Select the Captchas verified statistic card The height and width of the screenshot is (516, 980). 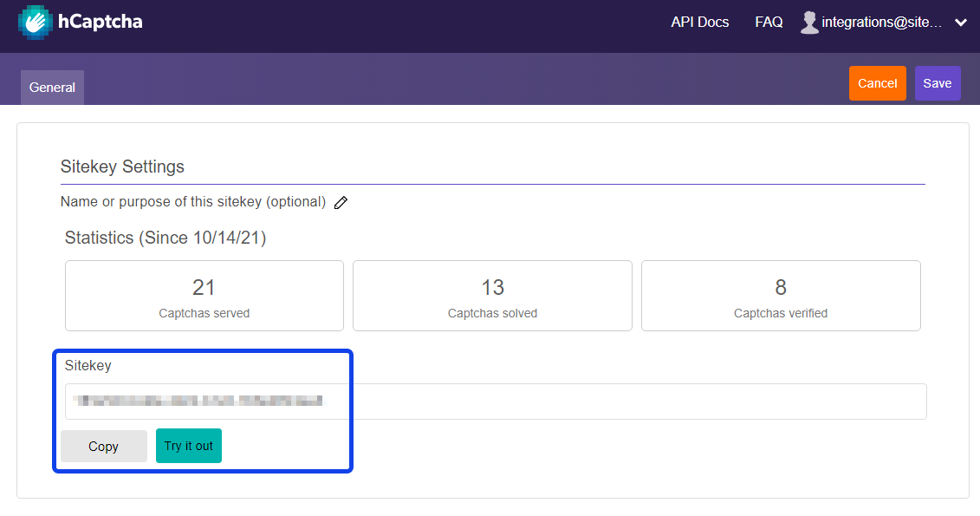[781, 296]
